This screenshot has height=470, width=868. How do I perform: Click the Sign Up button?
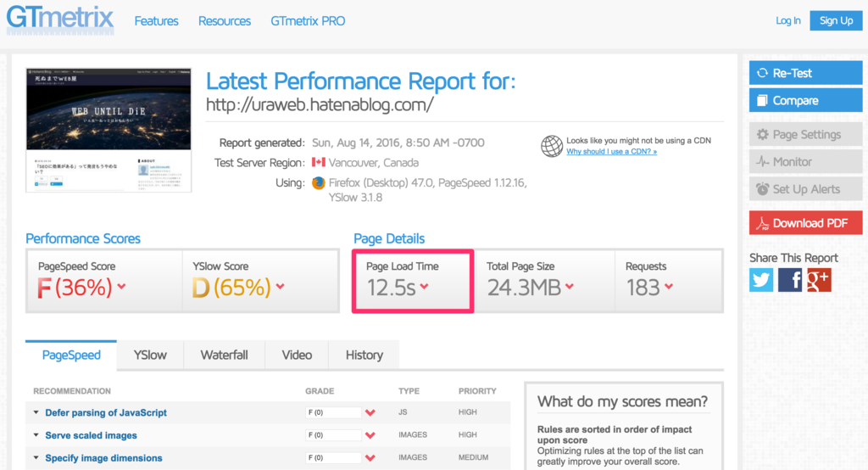pos(836,20)
